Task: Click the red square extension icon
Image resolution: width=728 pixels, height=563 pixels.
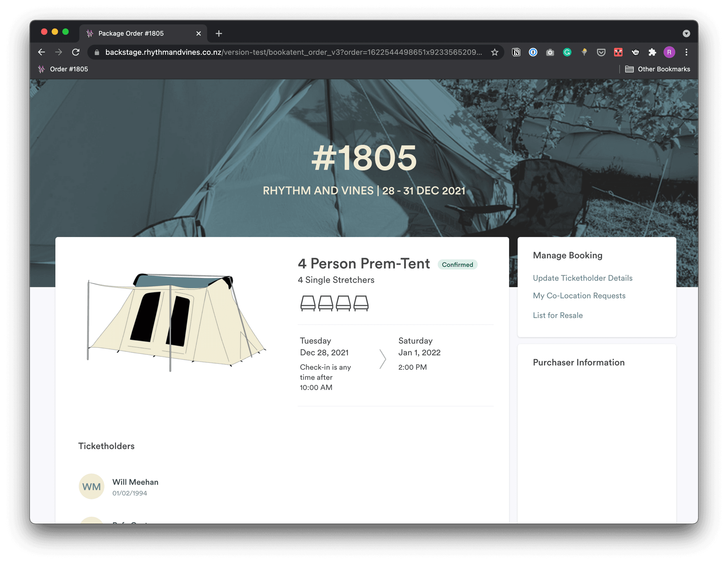Action: 618,52
